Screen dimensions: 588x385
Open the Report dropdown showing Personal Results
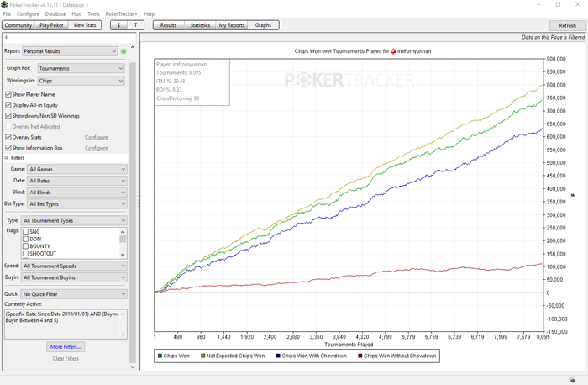click(70, 51)
